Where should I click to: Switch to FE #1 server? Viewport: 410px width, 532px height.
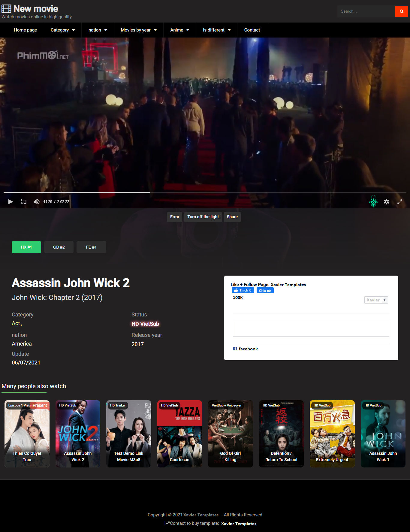[91, 247]
